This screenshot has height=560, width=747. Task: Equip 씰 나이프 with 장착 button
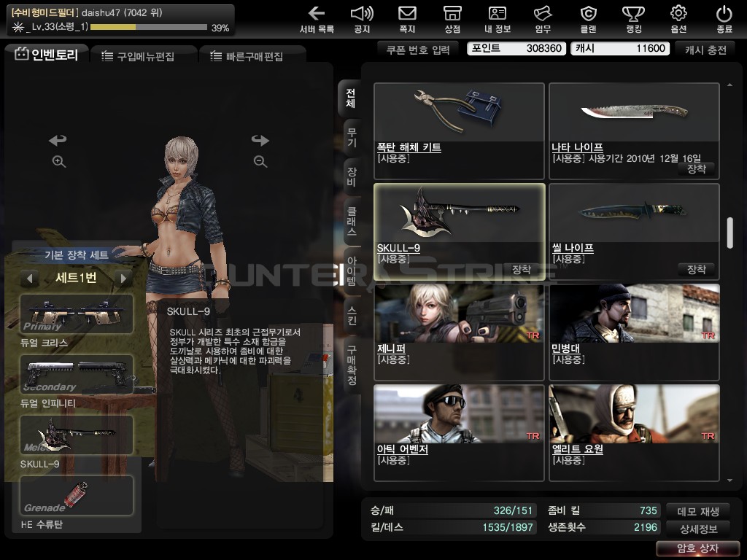[x=697, y=270]
